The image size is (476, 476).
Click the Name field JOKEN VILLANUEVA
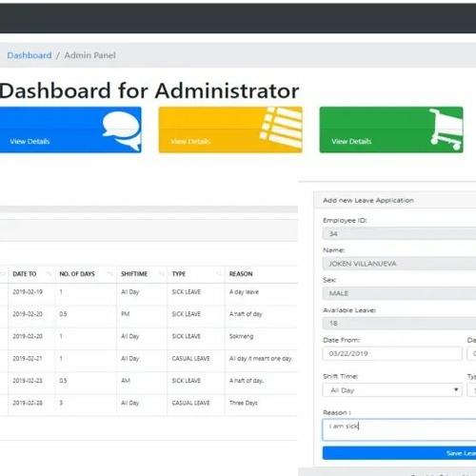pyautogui.click(x=399, y=264)
